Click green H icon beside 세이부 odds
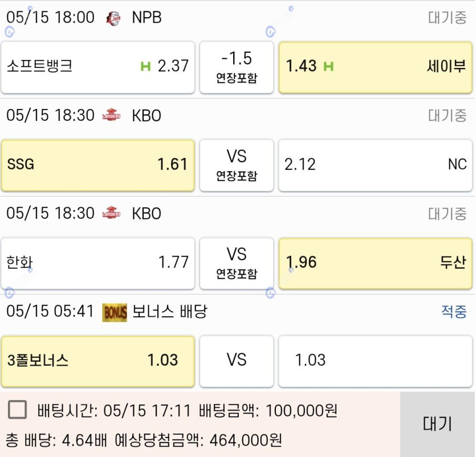476x457 pixels. coord(328,66)
